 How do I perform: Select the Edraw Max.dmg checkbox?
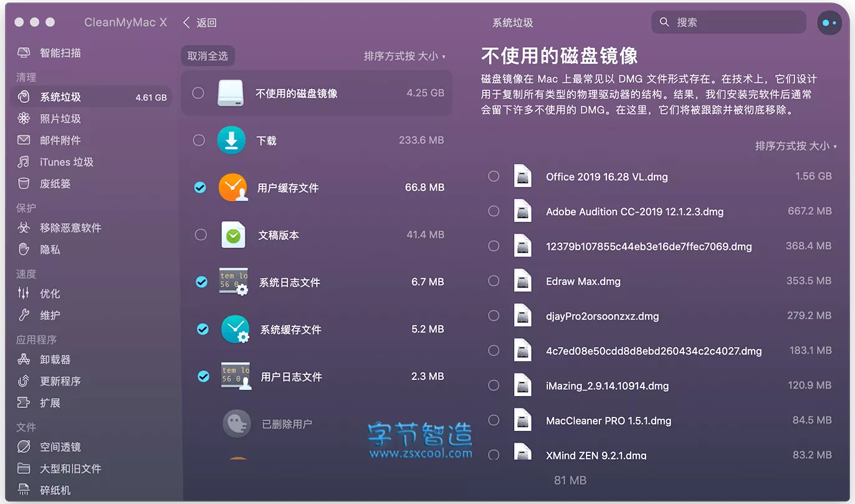pyautogui.click(x=494, y=281)
